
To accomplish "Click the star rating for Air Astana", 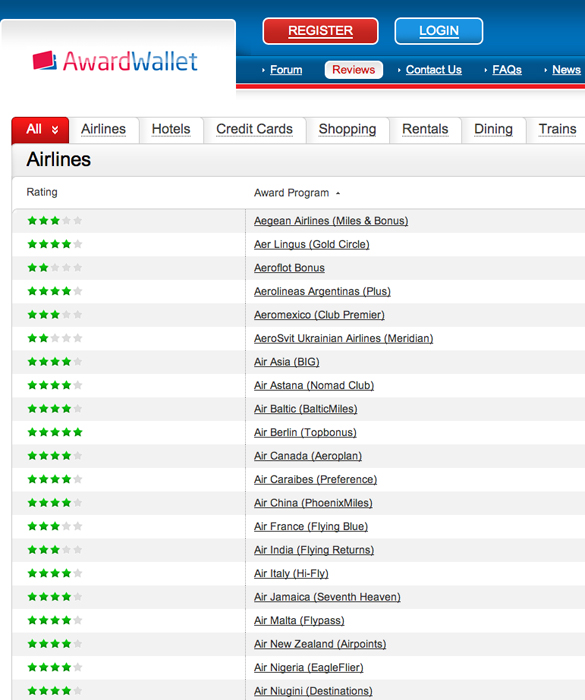I will 55,385.
